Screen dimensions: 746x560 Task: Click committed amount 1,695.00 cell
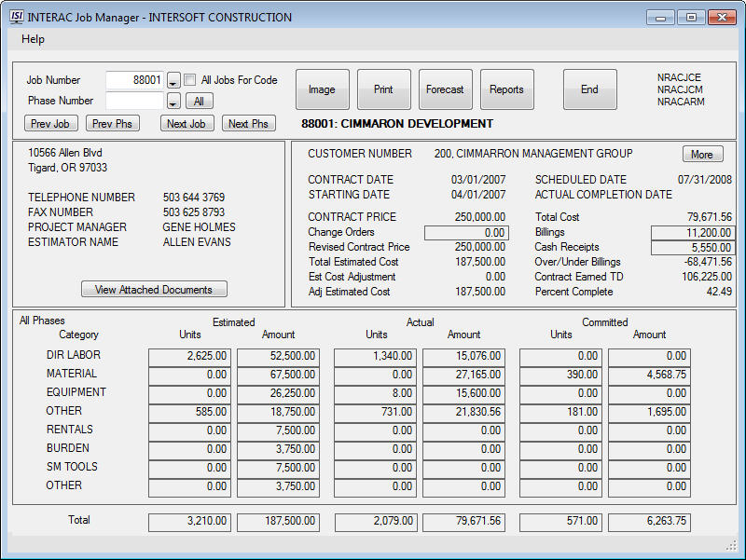tap(649, 413)
